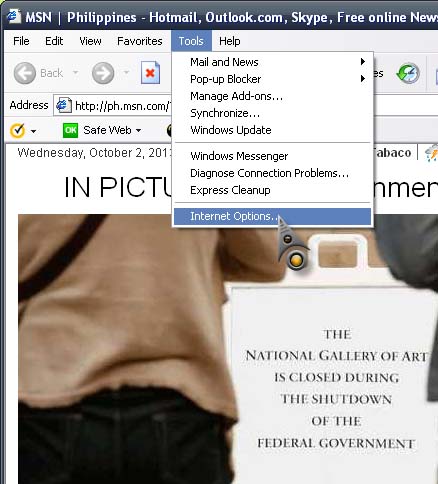This screenshot has width=438, height=484.
Task: Click the IN PICTU headline text
Action: [x=118, y=187]
